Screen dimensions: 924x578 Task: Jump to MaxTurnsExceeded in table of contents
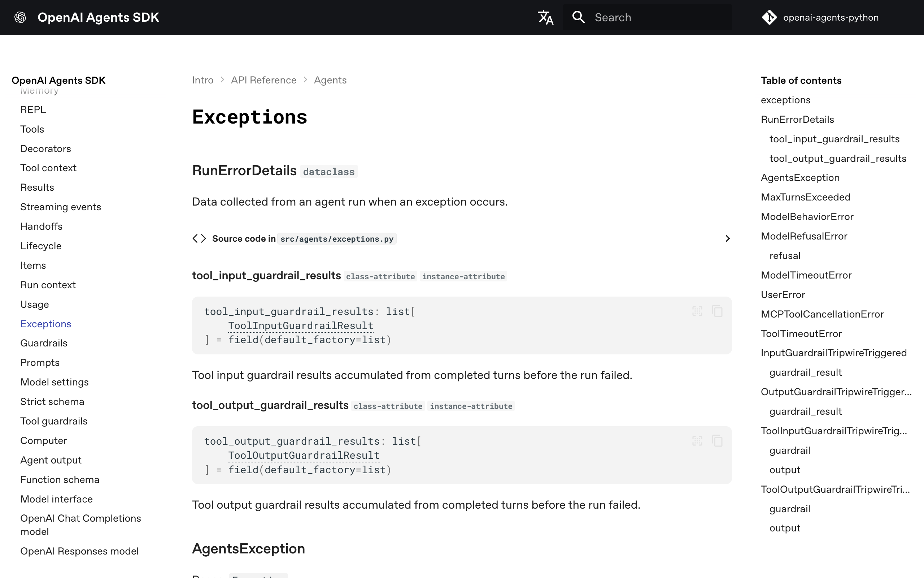(805, 197)
